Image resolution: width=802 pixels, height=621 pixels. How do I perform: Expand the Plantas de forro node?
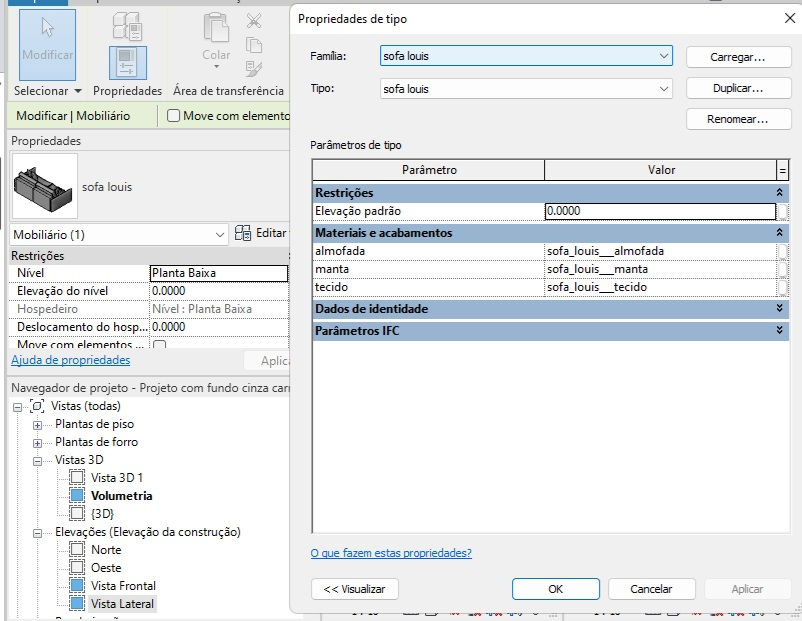click(x=37, y=443)
